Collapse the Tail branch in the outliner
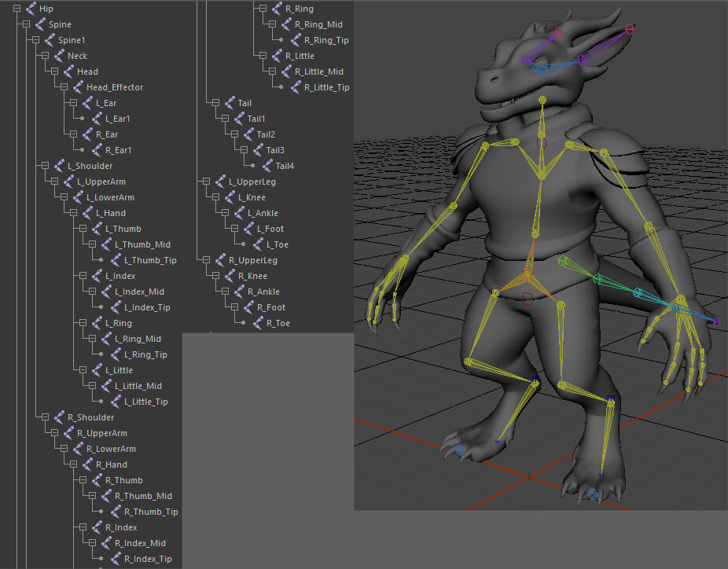728x569 pixels. pos(217,102)
